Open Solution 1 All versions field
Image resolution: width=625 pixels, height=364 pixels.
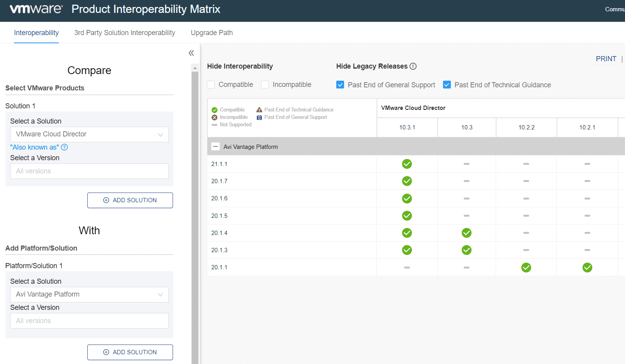89,171
